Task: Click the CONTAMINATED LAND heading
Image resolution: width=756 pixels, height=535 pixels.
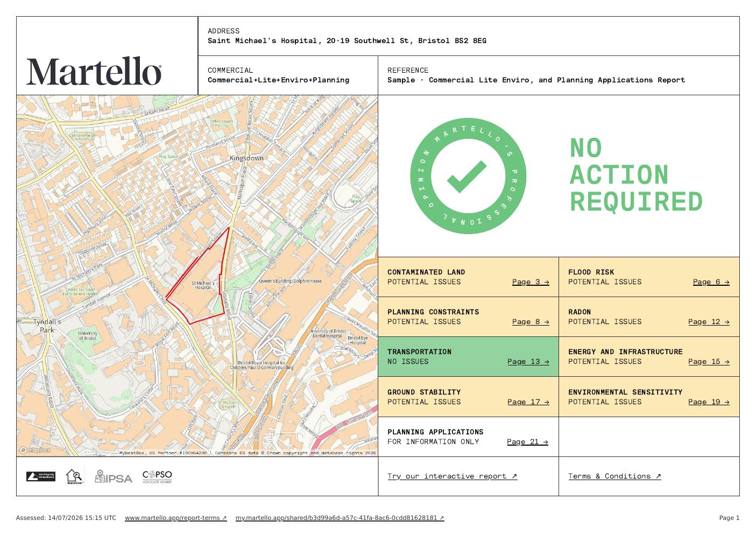Action: [426, 272]
